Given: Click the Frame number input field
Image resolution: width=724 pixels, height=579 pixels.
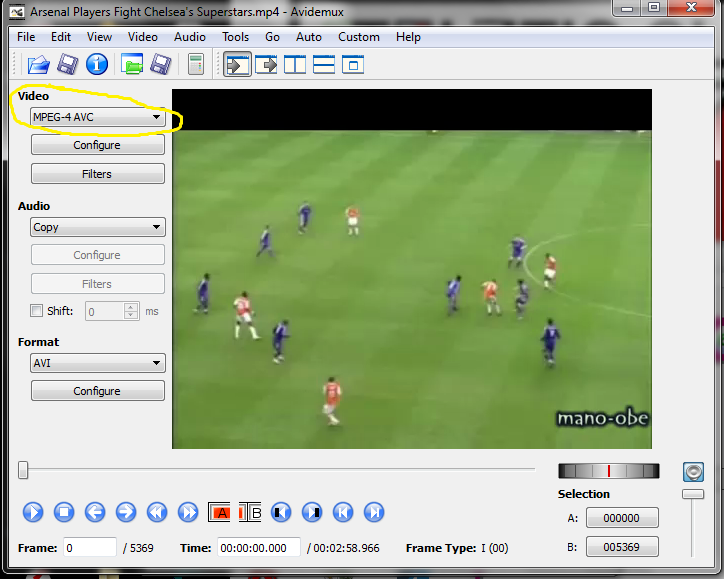Looking at the screenshot, I should (x=90, y=548).
